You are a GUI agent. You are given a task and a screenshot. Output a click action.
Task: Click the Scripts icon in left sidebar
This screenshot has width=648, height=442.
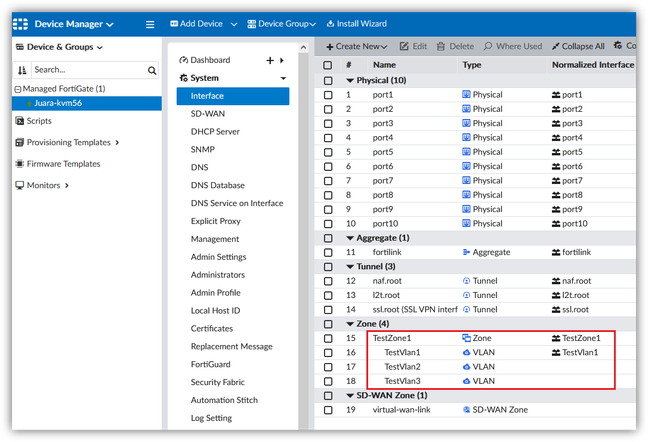(19, 120)
